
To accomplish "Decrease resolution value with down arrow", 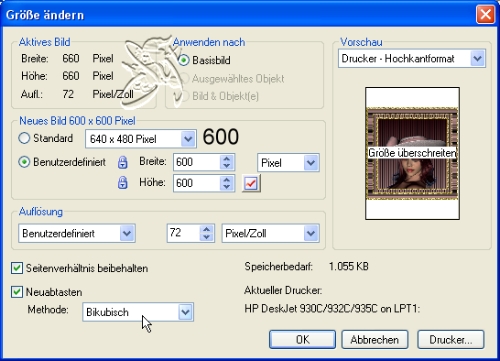I will click(206, 237).
